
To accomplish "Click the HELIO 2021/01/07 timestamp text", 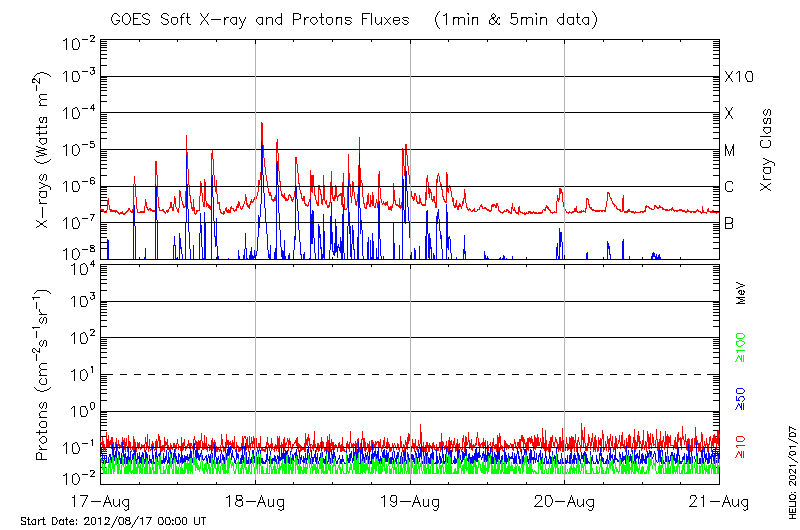I will (793, 470).
